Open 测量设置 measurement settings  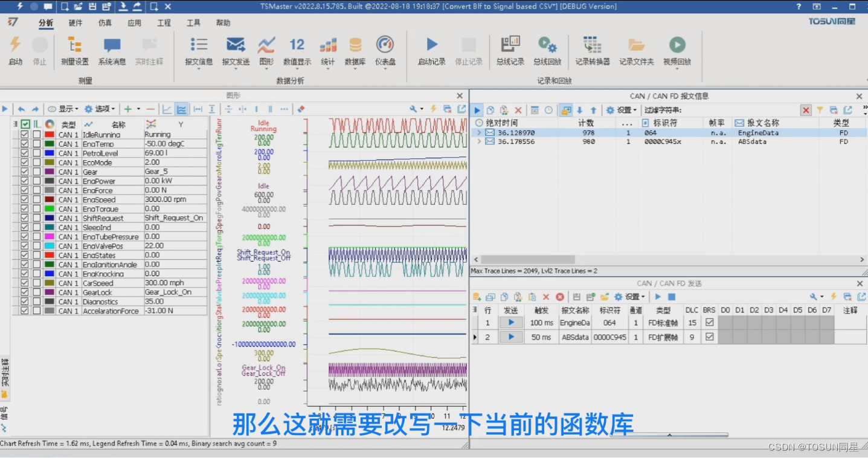tap(74, 51)
